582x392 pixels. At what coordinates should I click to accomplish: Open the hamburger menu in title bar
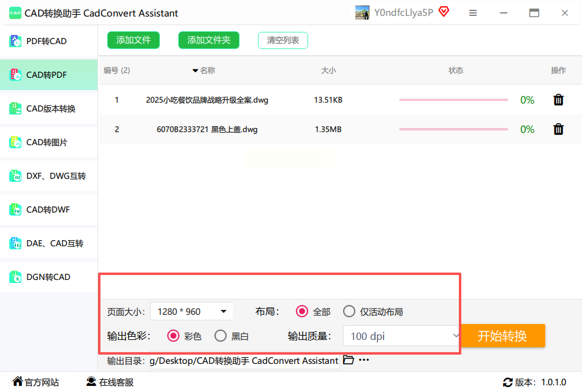click(473, 13)
